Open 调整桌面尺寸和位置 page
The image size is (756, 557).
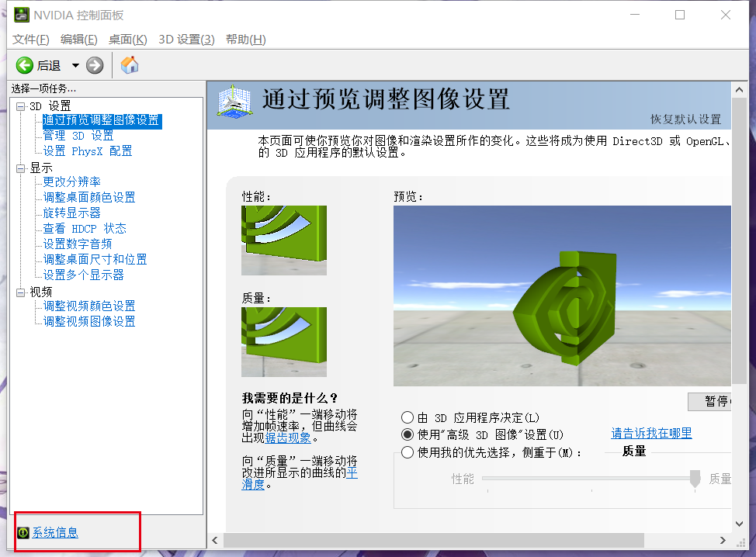click(x=95, y=259)
